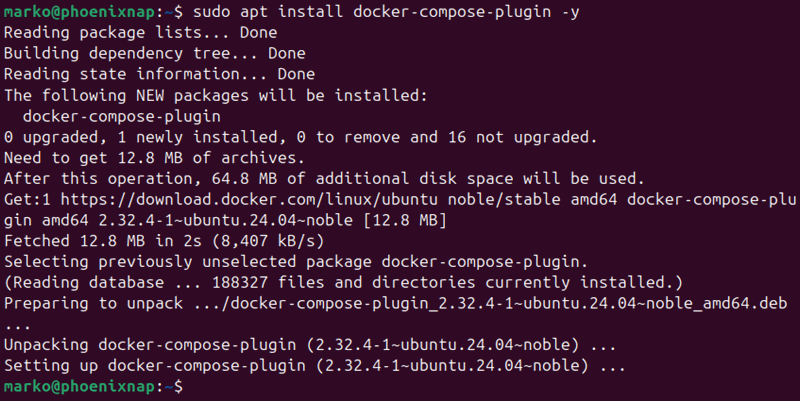Select the "Building dependency tree... Done" line

(155, 53)
